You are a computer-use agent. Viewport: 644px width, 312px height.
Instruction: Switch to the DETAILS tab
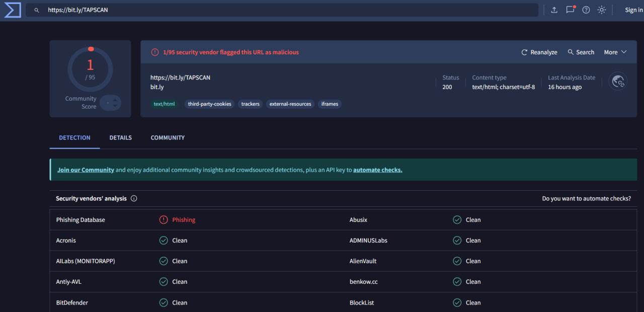tap(120, 137)
